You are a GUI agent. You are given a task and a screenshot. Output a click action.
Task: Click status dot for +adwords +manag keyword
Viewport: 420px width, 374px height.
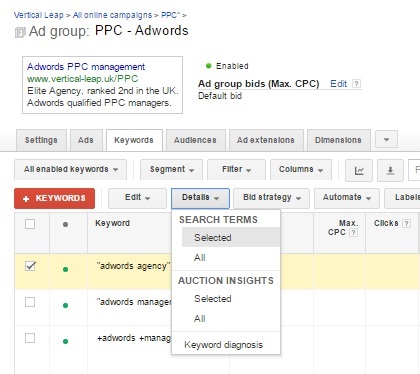[65, 341]
